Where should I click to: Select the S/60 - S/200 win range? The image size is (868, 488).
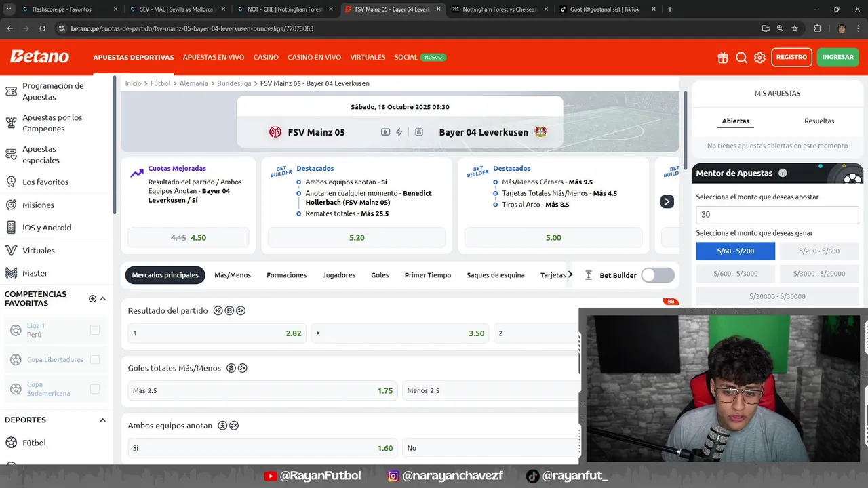[x=736, y=251]
